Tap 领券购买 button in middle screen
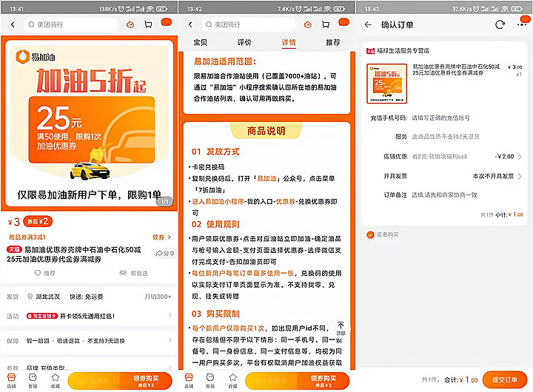This screenshot has width=533, height=392. tap(324, 381)
